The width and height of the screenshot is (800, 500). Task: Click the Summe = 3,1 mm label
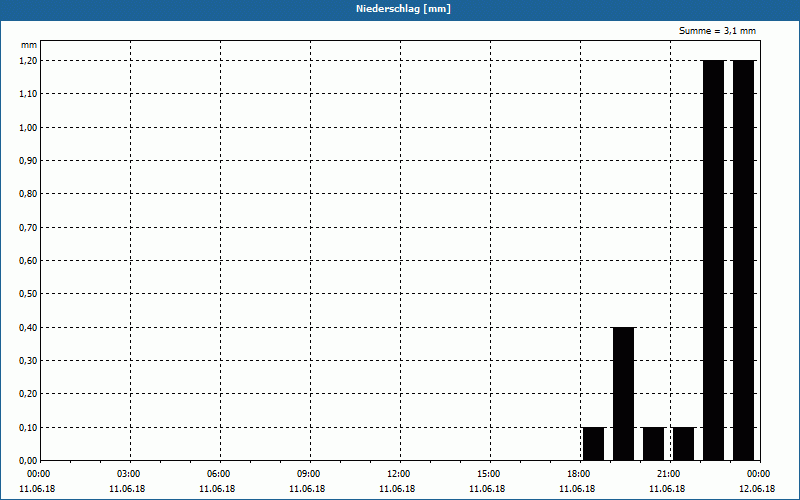click(717, 31)
